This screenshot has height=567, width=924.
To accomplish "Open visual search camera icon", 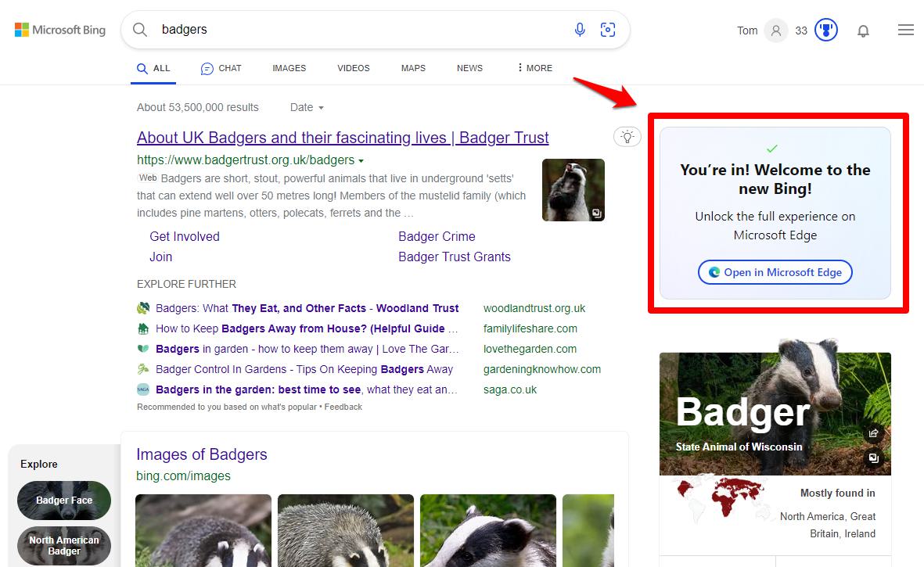I will pyautogui.click(x=608, y=30).
